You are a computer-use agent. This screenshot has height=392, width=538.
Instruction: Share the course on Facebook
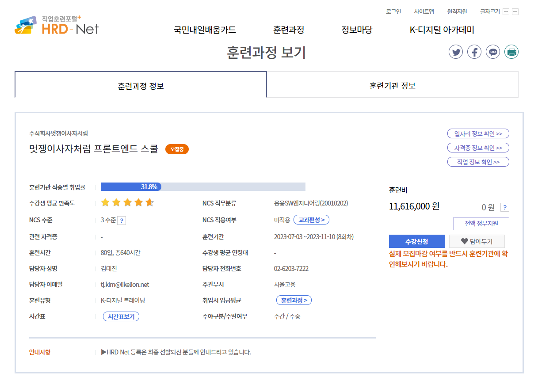pos(474,52)
